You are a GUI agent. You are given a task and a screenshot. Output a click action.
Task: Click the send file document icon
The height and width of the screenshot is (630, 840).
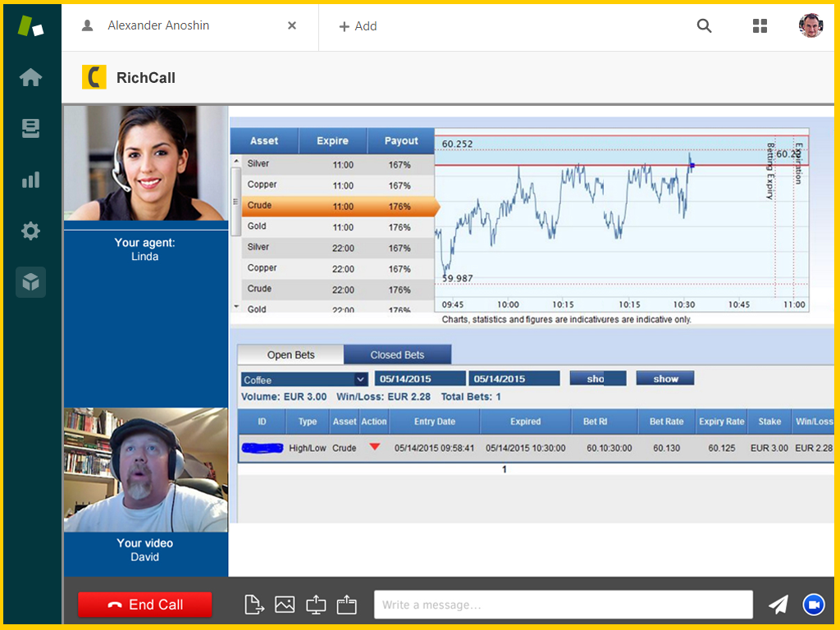(x=254, y=605)
